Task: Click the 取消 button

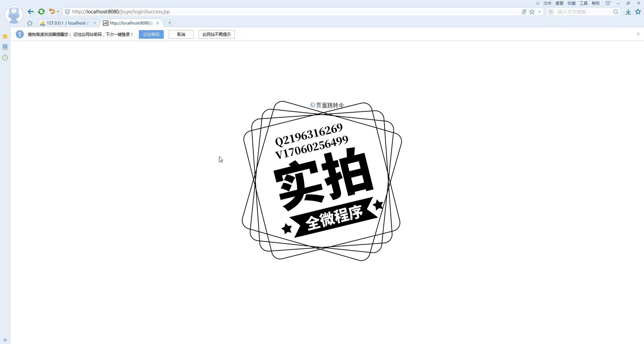Action: [181, 35]
